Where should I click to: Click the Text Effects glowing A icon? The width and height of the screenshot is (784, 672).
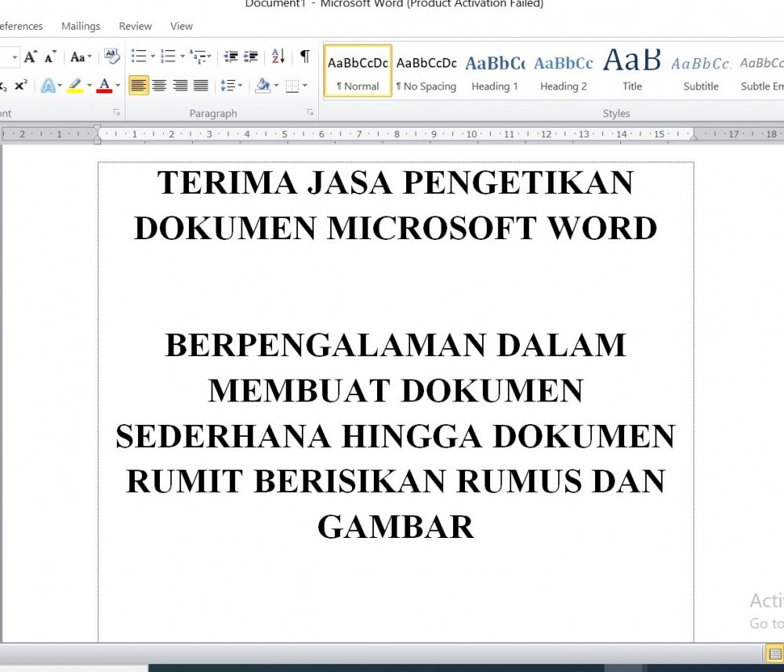[x=49, y=85]
